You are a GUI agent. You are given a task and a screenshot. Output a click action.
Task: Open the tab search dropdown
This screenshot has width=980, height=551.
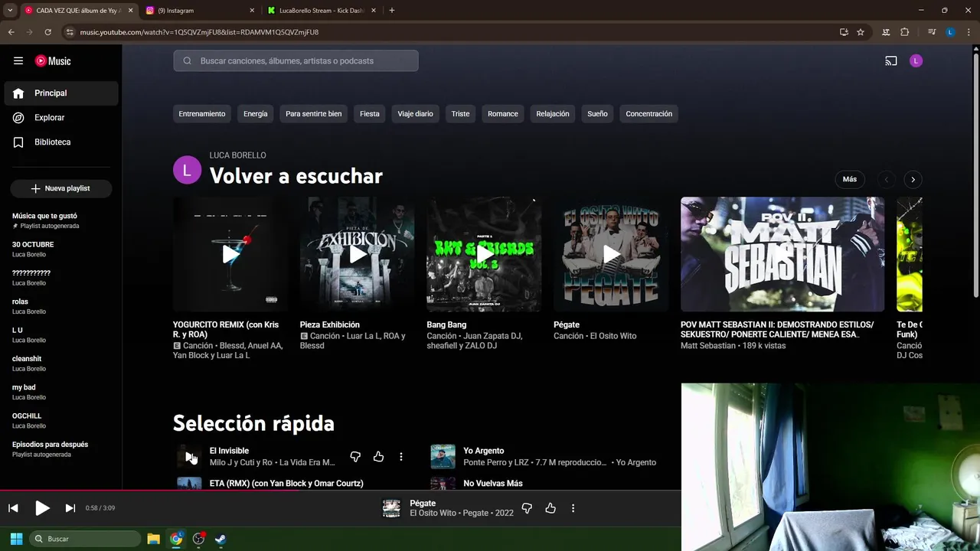coord(10,11)
